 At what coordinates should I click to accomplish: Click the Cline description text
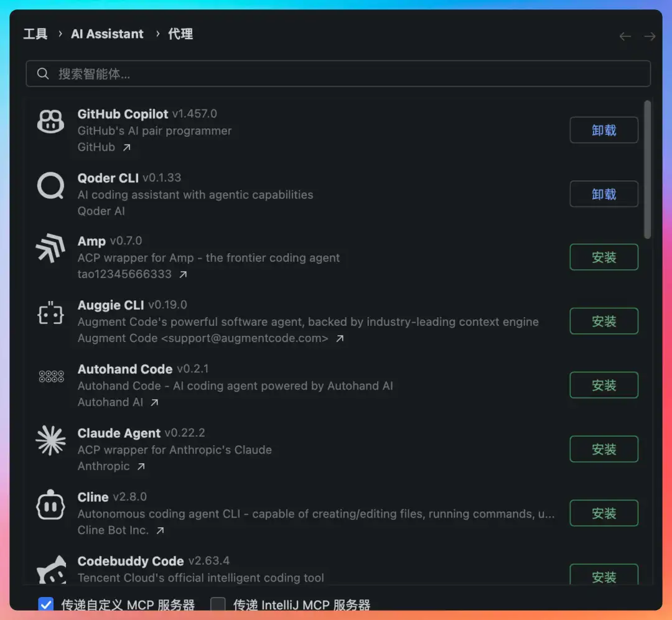click(x=316, y=514)
